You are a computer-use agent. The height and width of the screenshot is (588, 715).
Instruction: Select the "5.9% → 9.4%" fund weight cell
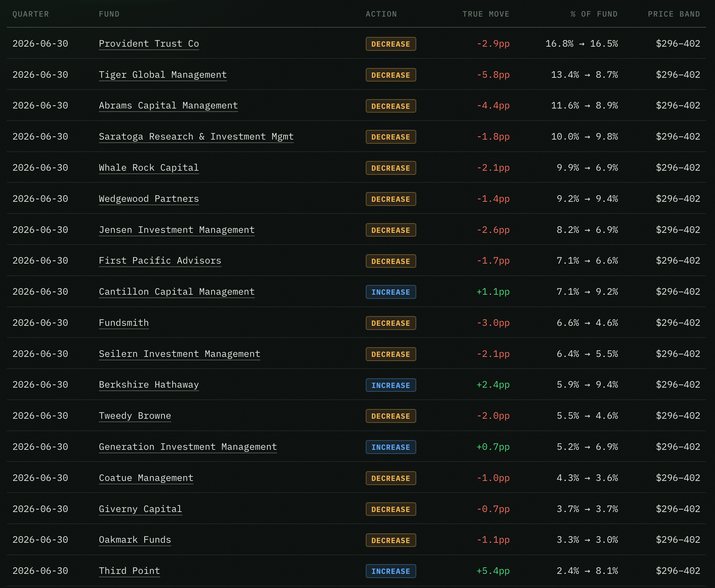pyautogui.click(x=587, y=385)
